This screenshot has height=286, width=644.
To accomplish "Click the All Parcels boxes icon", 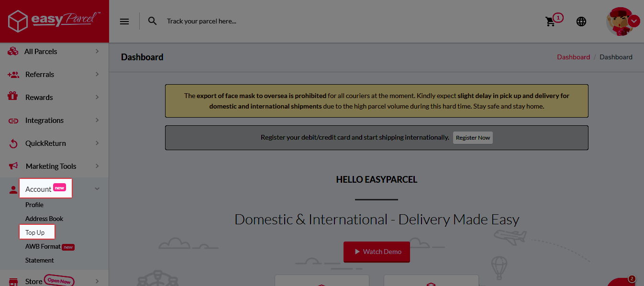I will pyautogui.click(x=13, y=51).
